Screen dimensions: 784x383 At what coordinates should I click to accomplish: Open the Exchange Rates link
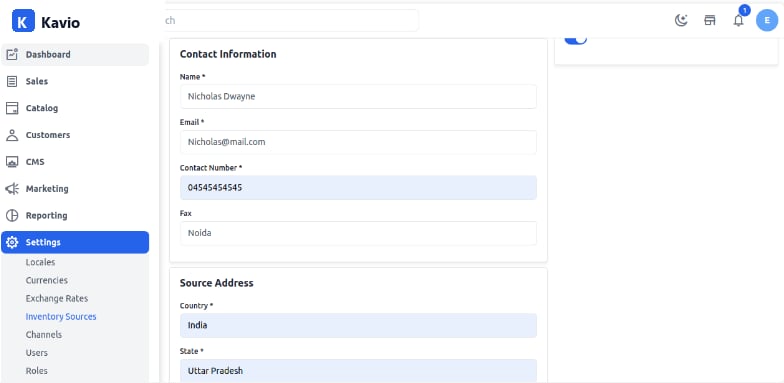pyautogui.click(x=57, y=298)
